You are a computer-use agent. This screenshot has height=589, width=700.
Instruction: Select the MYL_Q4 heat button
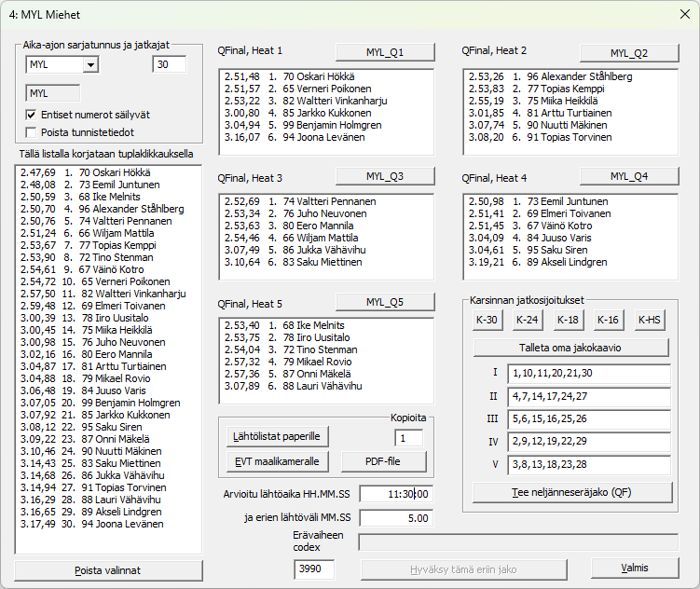[x=629, y=176]
